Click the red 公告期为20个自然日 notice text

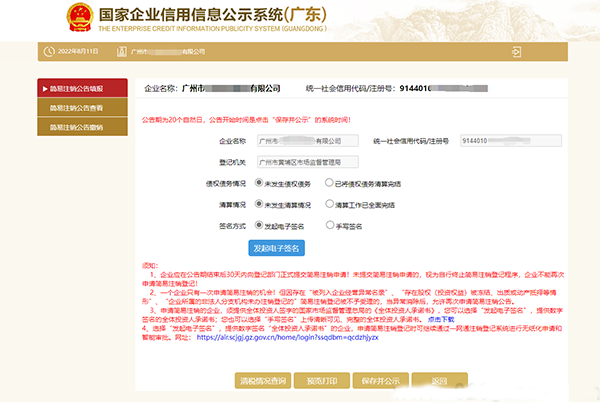246,120
